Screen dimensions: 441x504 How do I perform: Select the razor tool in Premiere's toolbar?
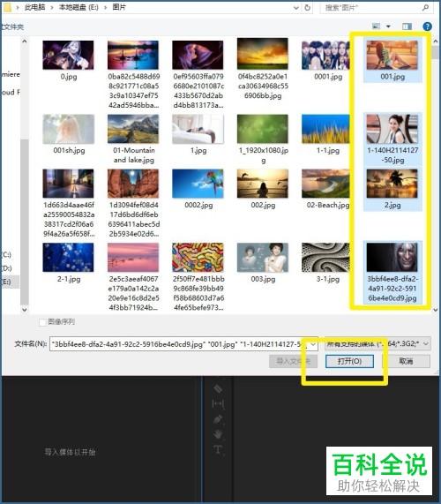pos(218,388)
